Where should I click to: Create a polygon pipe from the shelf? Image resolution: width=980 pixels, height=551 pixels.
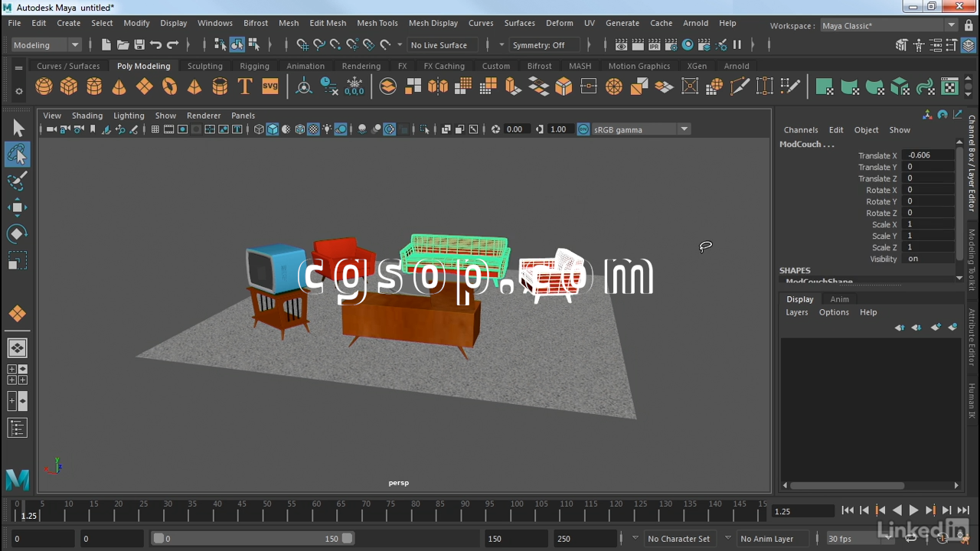point(220,86)
